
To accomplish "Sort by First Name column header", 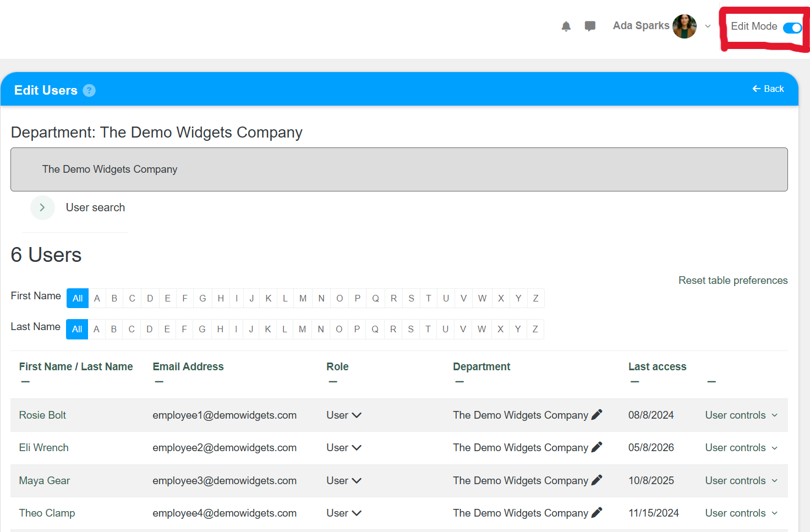I will 46,366.
